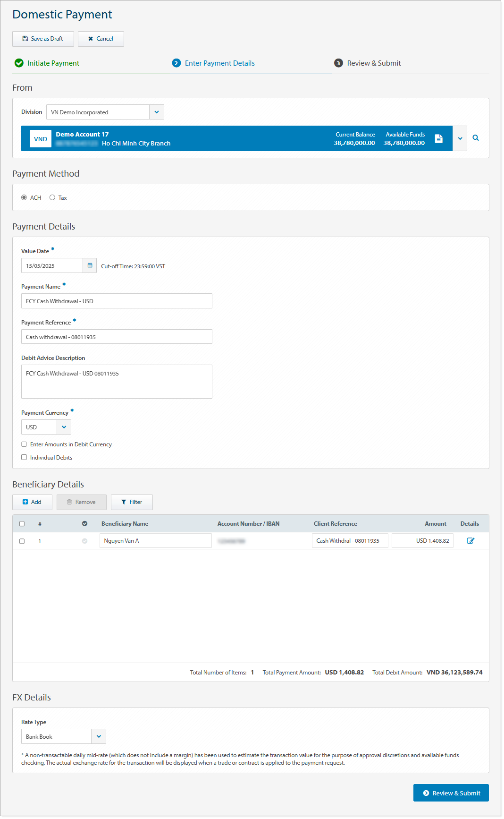Image resolution: width=504 pixels, height=819 pixels.
Task: Open the account statement document icon
Action: click(x=439, y=138)
